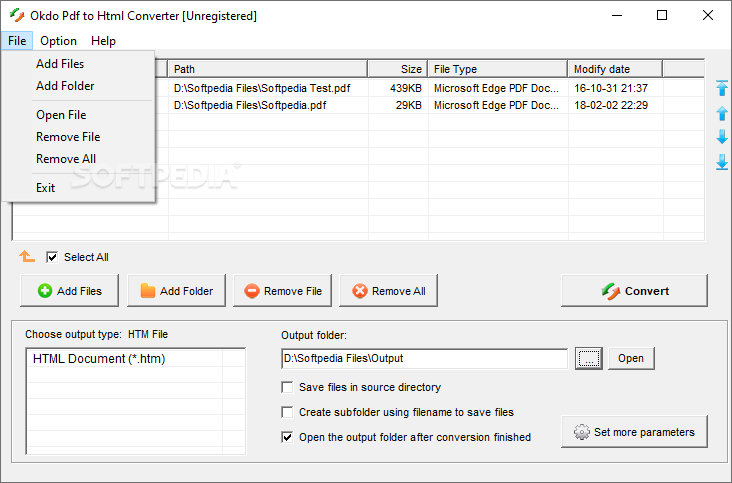Open the Help menu
Viewport: 732px width, 483px height.
click(x=103, y=41)
